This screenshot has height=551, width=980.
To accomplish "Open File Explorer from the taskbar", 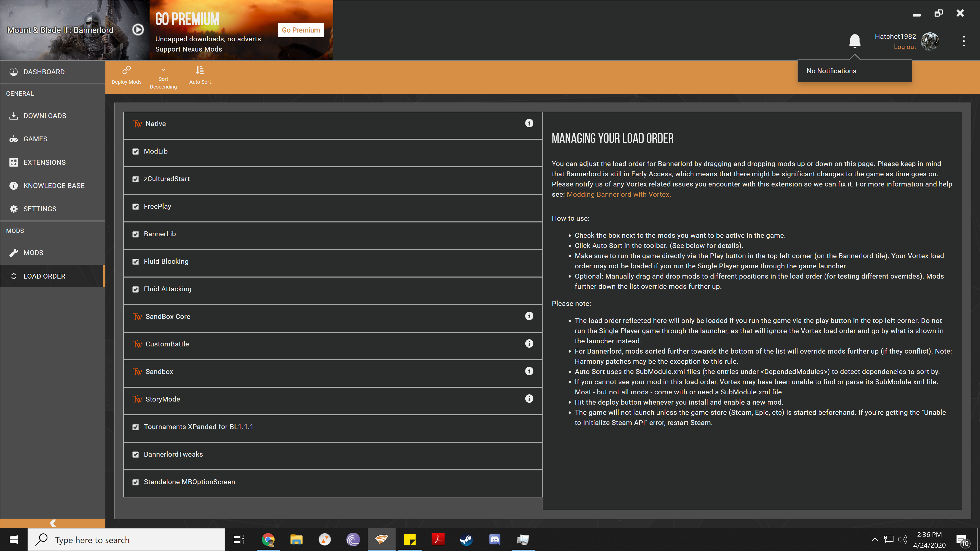I will 296,540.
